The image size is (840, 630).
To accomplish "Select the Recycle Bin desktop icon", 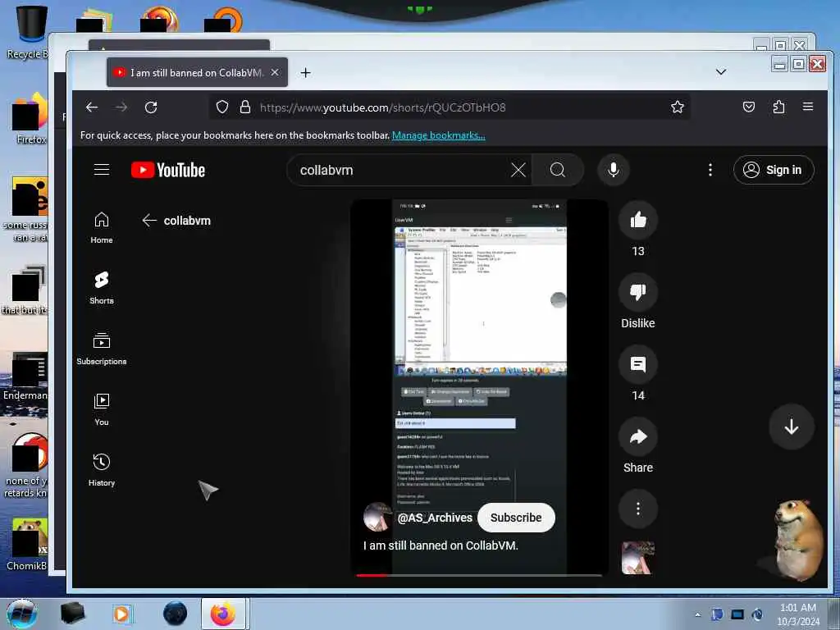I will (27, 32).
